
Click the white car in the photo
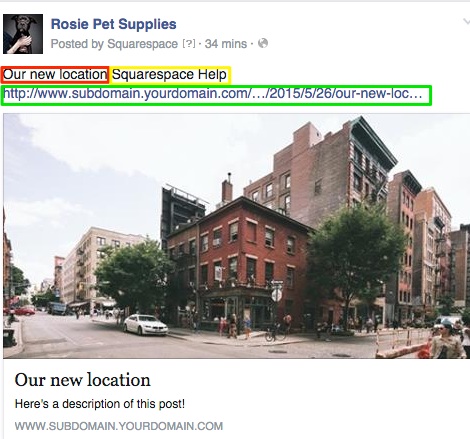click(145, 324)
